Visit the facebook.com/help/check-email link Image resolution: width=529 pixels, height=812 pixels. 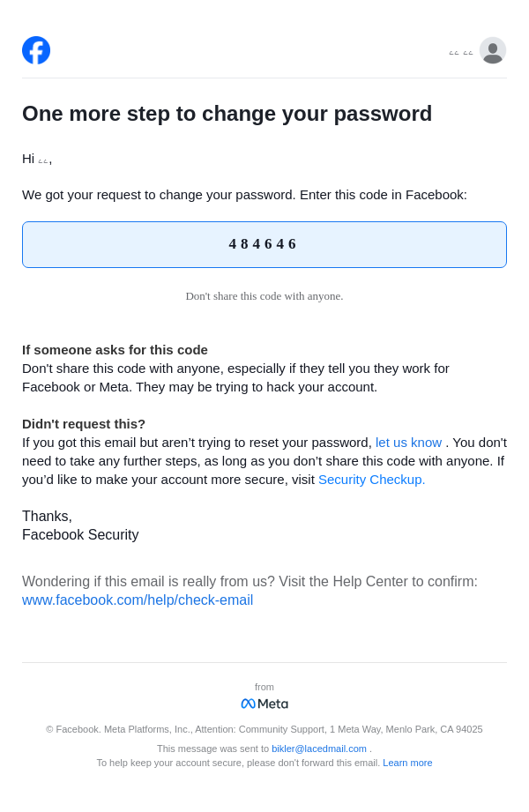tap(138, 600)
